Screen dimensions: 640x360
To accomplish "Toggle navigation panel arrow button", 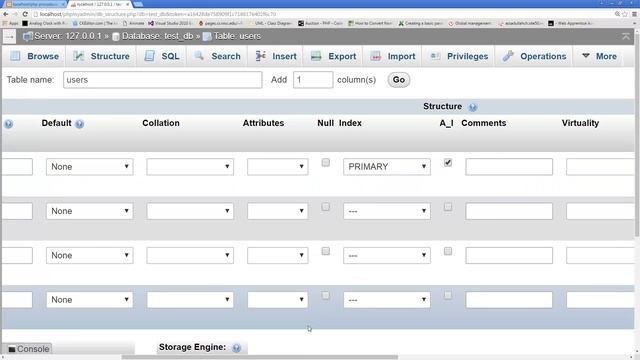I will [x=9, y=37].
